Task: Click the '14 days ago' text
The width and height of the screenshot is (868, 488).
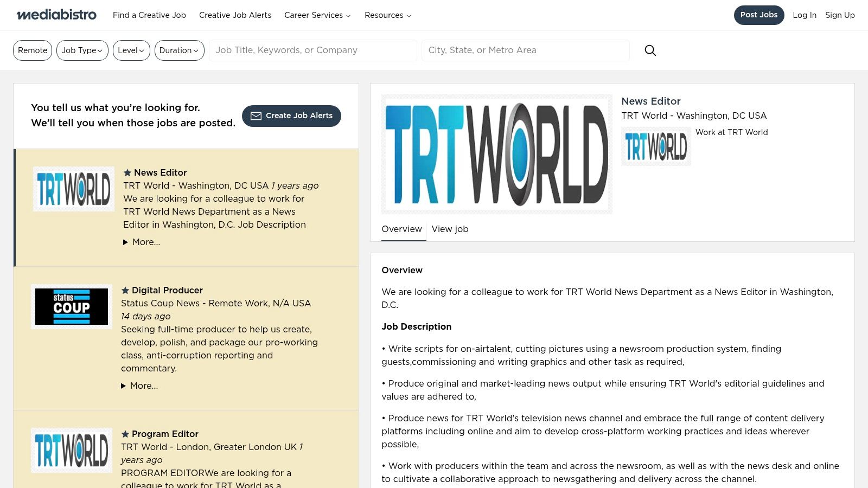Action: point(145,316)
